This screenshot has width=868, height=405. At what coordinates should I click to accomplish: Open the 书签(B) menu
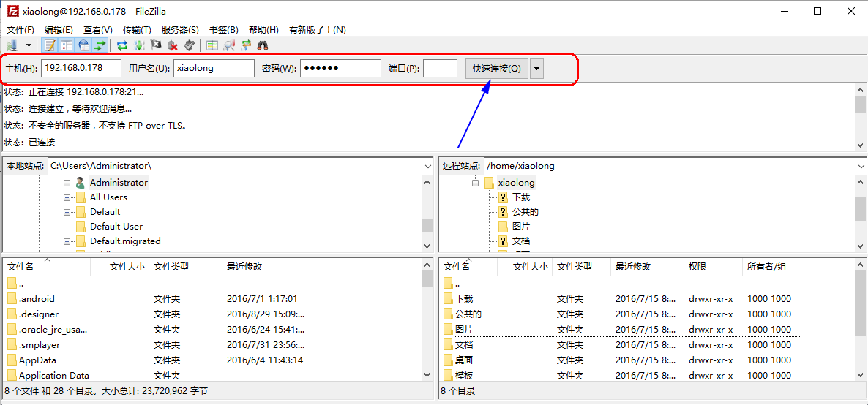[224, 29]
